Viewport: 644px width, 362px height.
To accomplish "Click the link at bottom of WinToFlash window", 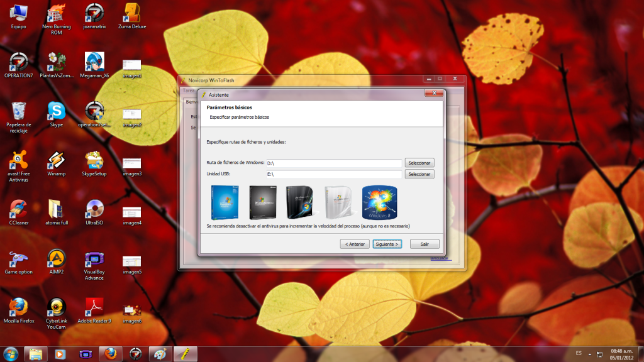I will (x=441, y=258).
